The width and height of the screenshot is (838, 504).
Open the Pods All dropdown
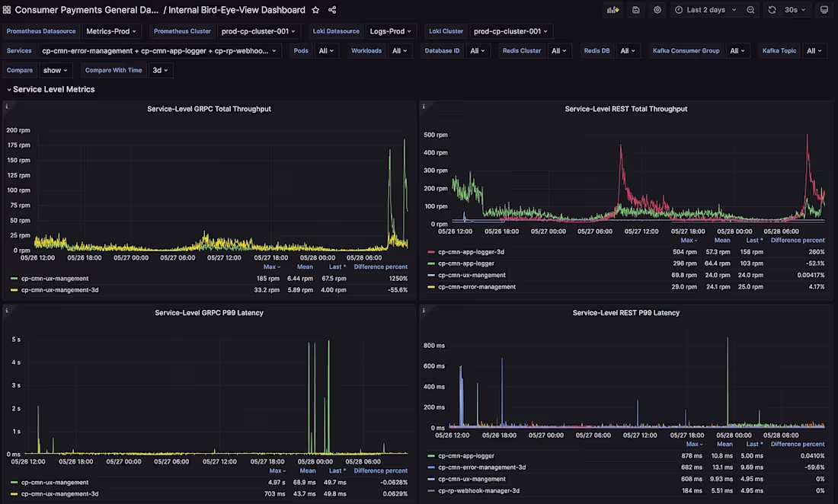[326, 50]
